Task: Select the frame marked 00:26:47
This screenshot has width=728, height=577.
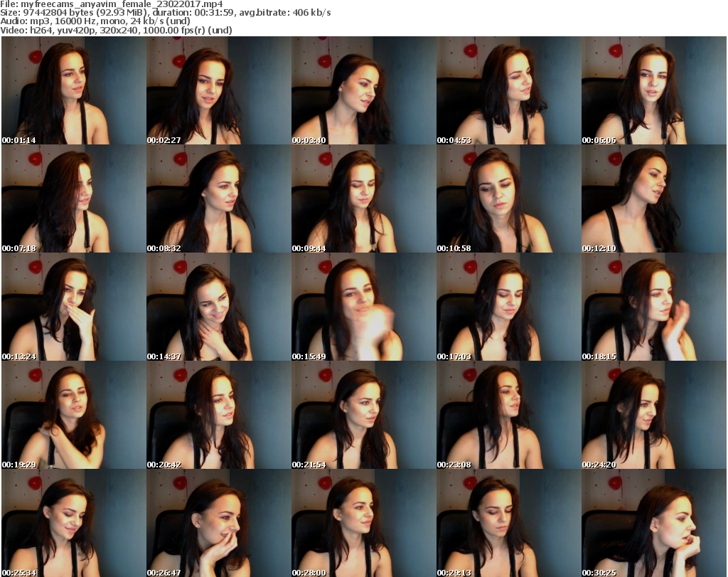Action: 219,524
